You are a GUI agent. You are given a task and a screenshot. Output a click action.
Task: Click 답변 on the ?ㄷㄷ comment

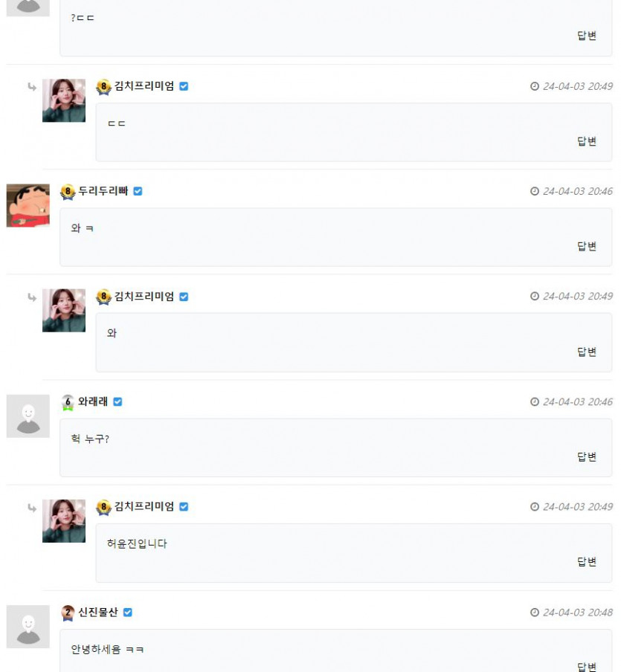coord(587,36)
